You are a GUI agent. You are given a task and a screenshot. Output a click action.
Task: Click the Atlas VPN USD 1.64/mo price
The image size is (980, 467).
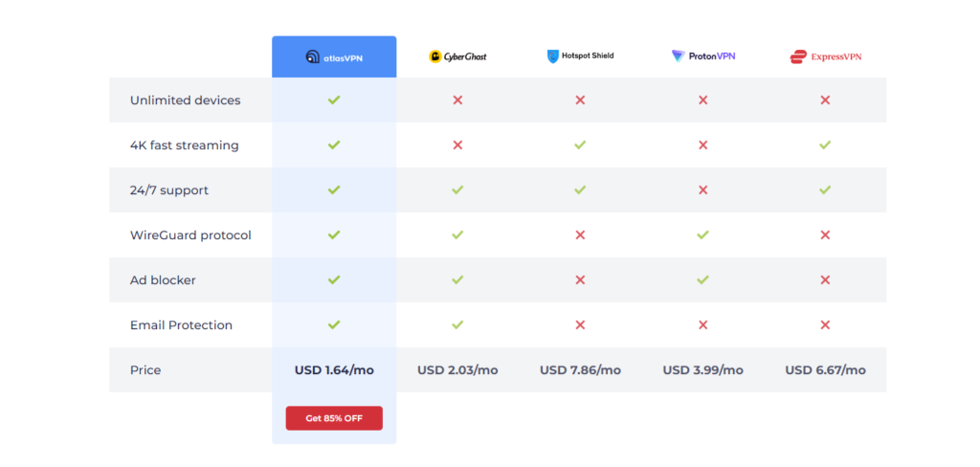pyautogui.click(x=334, y=370)
